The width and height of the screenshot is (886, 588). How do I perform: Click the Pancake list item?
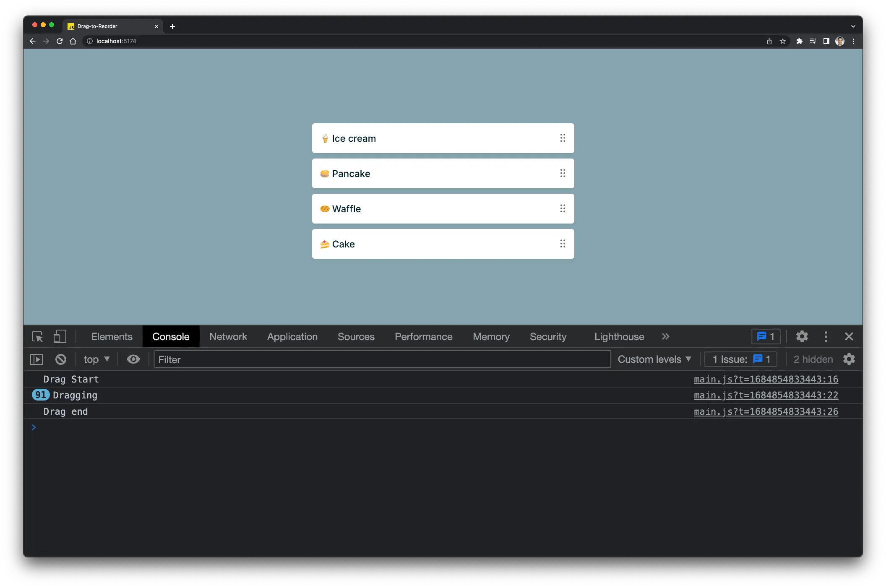443,173
